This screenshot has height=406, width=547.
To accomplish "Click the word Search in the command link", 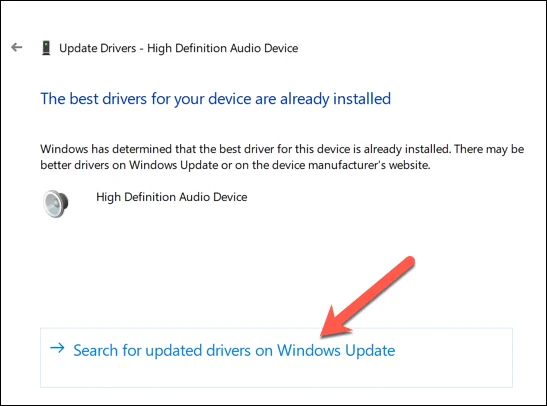I will tap(96, 350).
